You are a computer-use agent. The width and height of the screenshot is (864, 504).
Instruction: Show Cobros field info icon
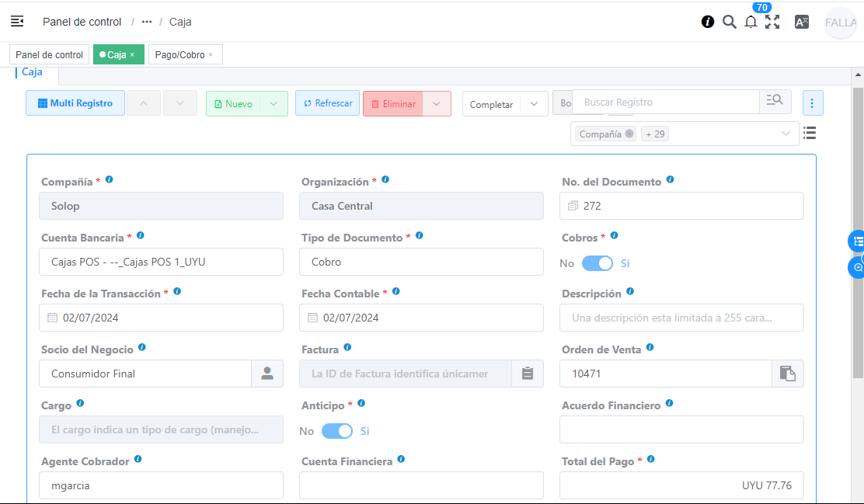[x=614, y=236]
